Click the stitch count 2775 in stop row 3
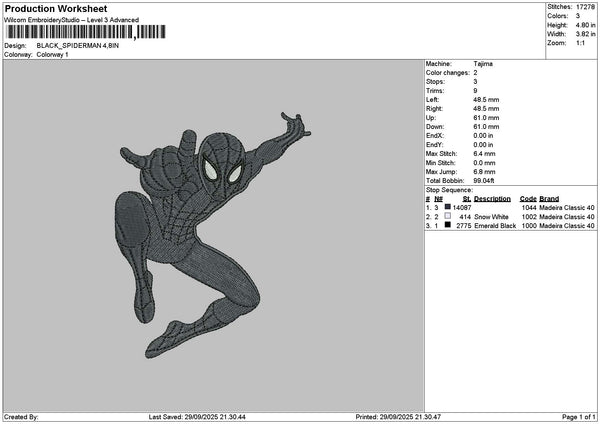The height and width of the screenshot is (424, 600). [464, 226]
